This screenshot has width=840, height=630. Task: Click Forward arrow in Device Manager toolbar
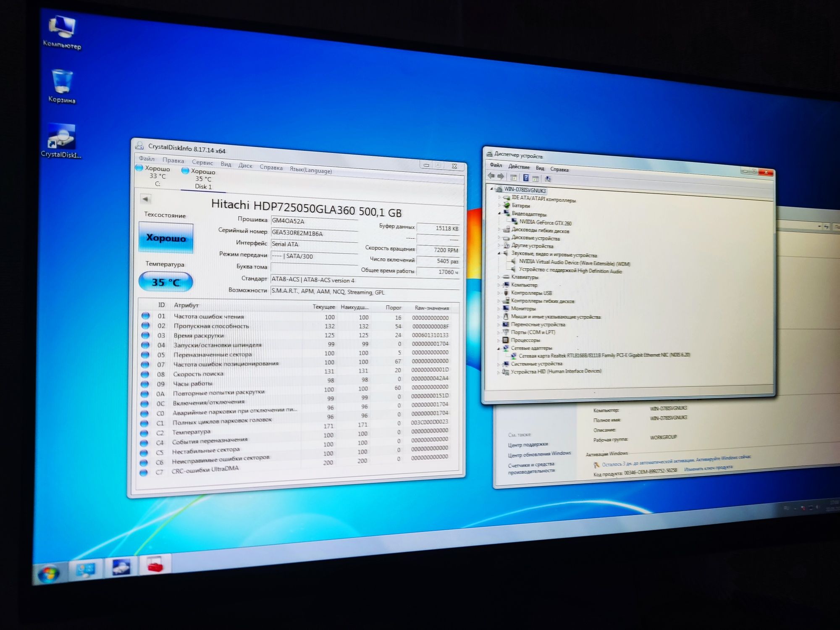501,176
